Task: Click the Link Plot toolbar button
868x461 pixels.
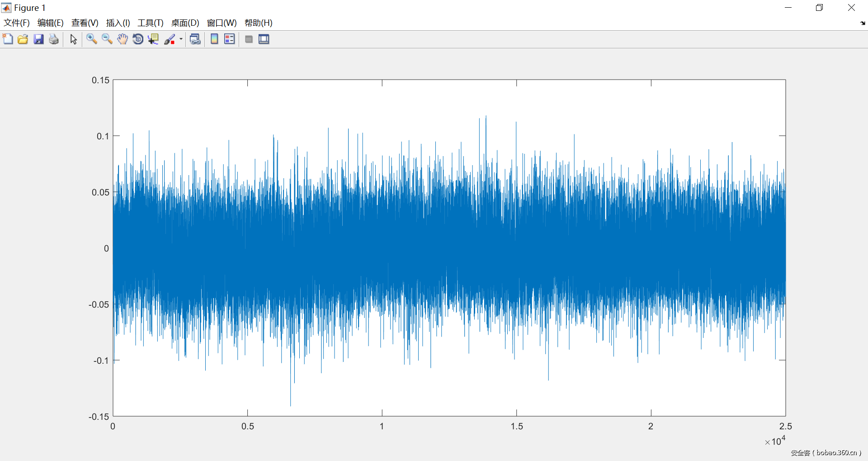Action: (195, 39)
